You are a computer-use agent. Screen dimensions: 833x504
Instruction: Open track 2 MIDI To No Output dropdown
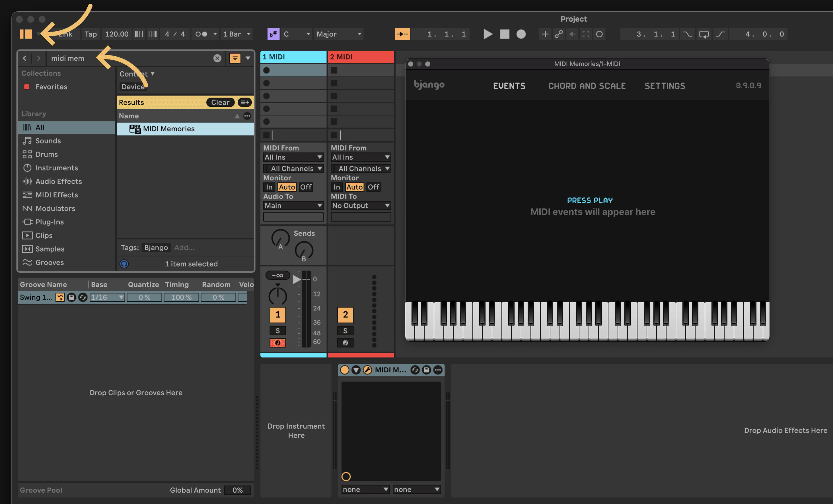coord(361,205)
